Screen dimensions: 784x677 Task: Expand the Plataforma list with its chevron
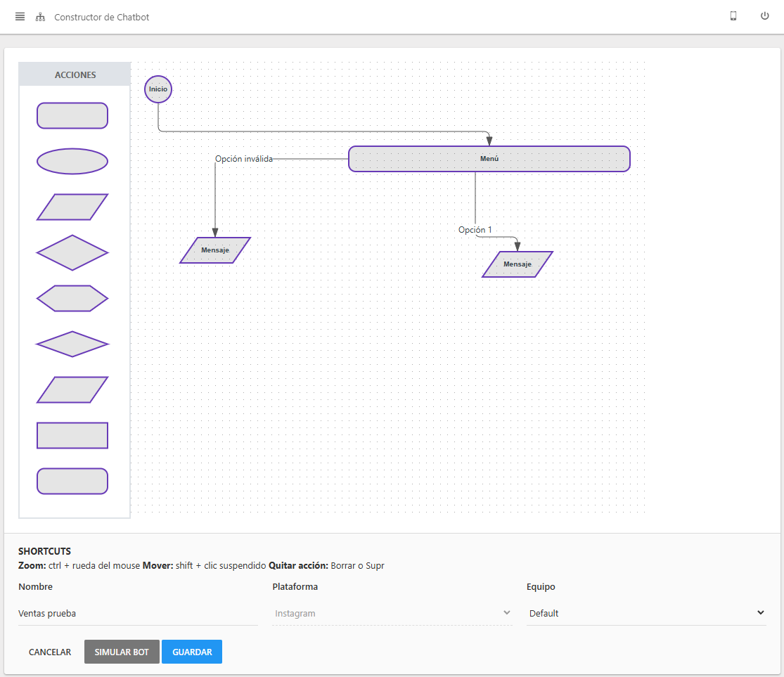pos(508,612)
